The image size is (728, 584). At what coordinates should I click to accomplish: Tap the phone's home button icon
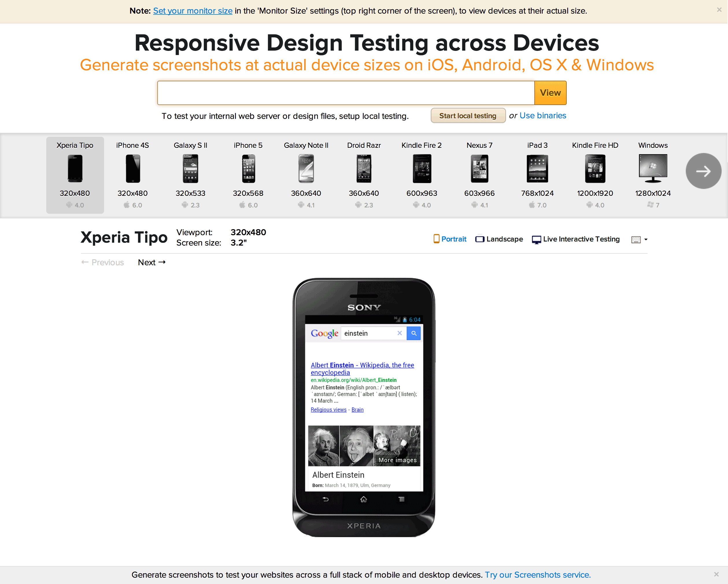click(364, 499)
